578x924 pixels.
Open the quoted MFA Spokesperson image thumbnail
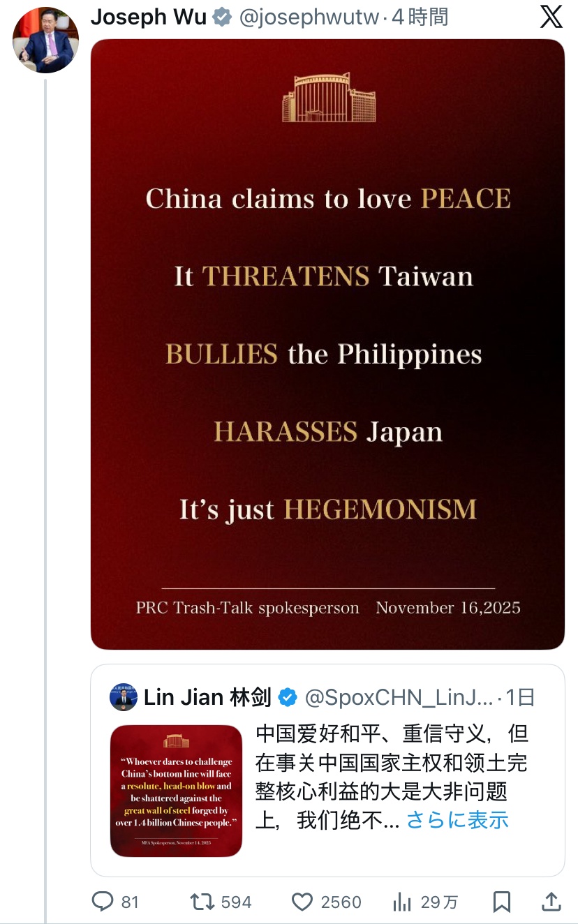click(176, 791)
